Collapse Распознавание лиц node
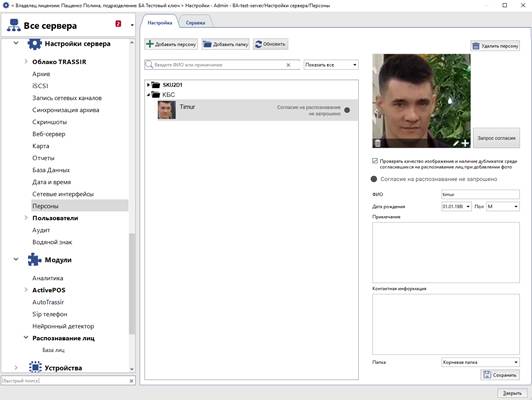The height and width of the screenshot is (400, 532). (x=26, y=338)
